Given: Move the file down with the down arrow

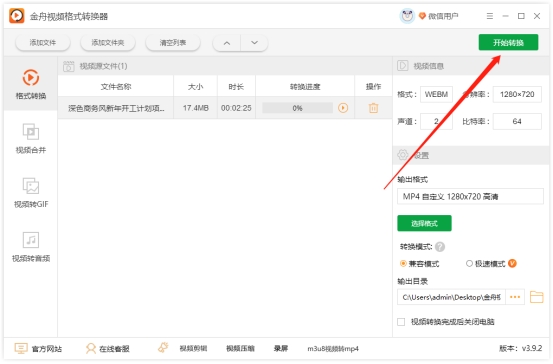Looking at the screenshot, I should (254, 43).
